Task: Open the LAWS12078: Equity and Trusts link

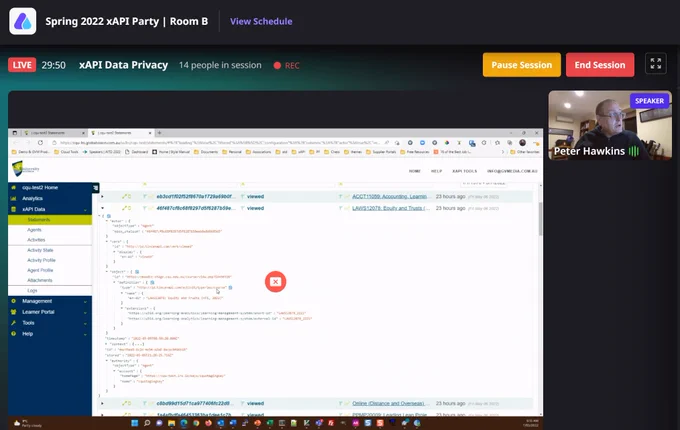Action: point(391,208)
